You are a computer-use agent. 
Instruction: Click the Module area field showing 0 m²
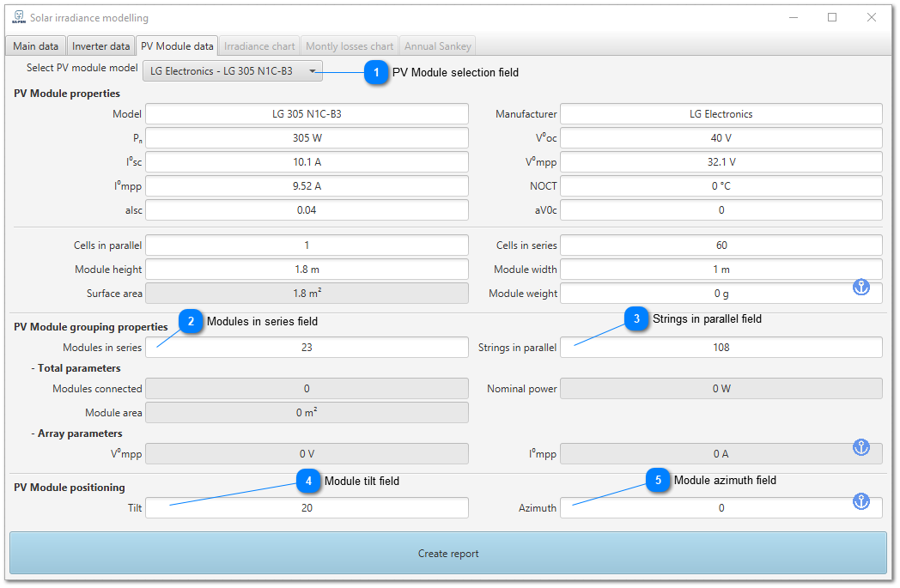[307, 413]
